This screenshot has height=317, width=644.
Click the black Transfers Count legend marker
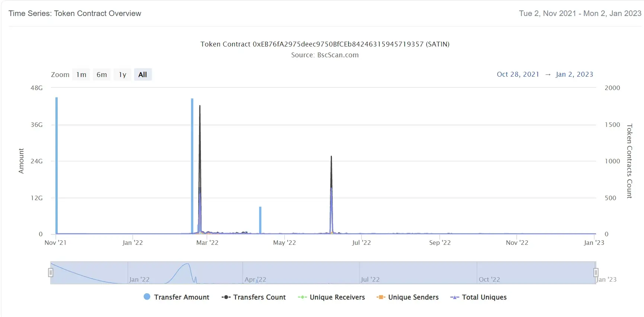[226, 297]
